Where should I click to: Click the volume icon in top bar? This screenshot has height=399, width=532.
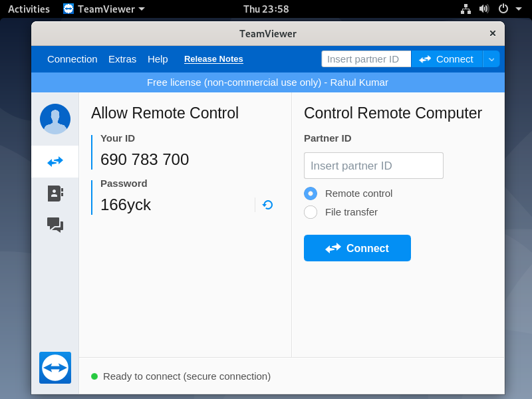click(484, 9)
